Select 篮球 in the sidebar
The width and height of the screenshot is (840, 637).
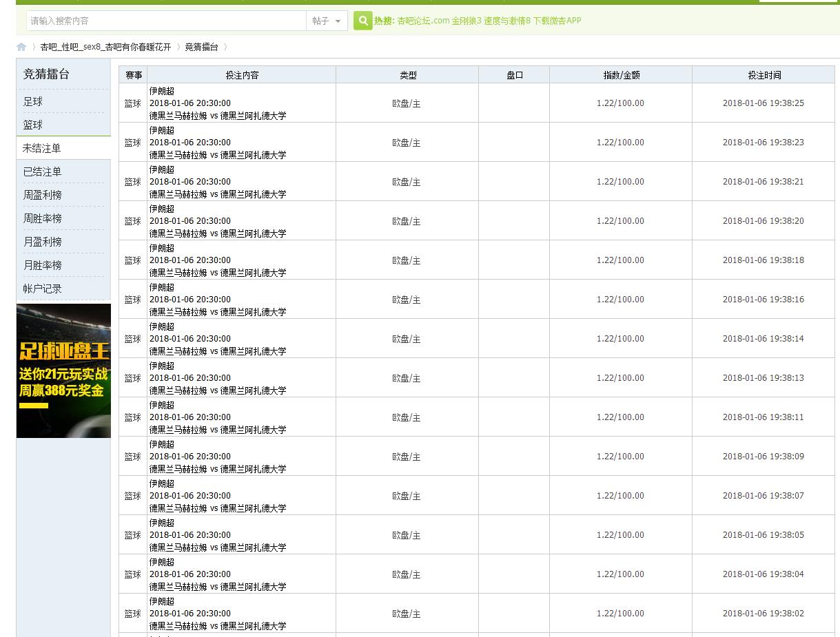[33, 125]
